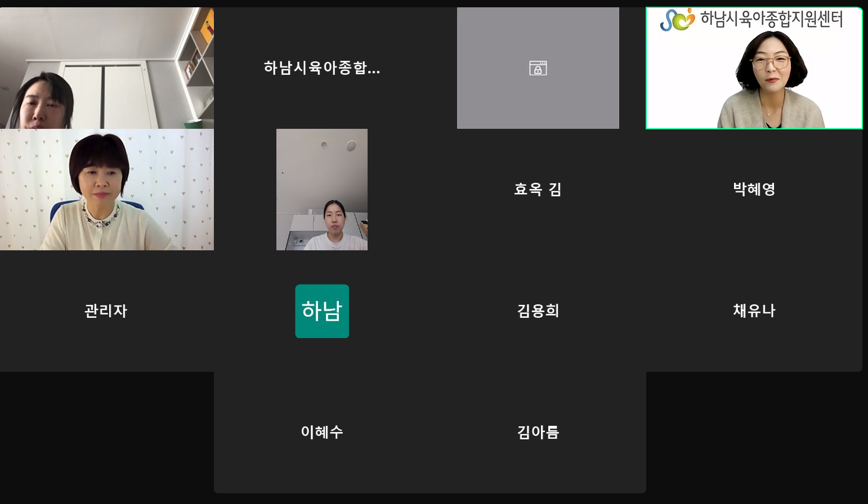Select the 김용희 participant tile
Screen dimensions: 868x504
(538, 311)
